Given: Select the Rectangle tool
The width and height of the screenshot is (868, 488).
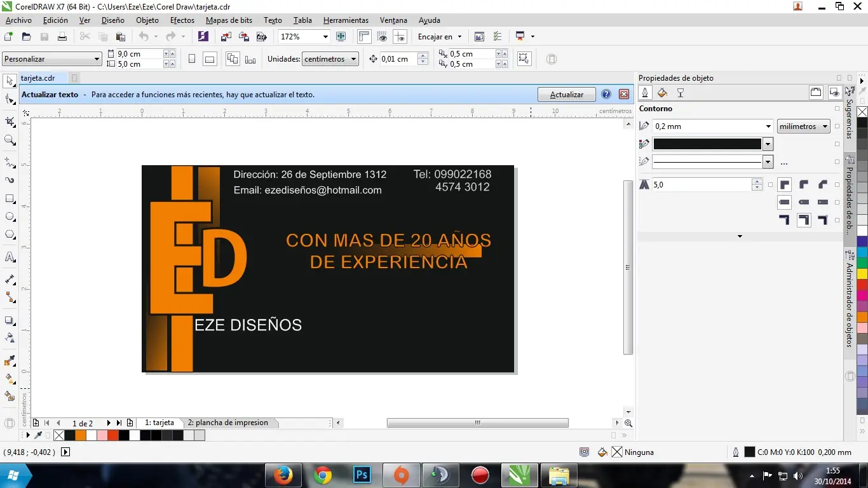Looking at the screenshot, I should coord(10,199).
